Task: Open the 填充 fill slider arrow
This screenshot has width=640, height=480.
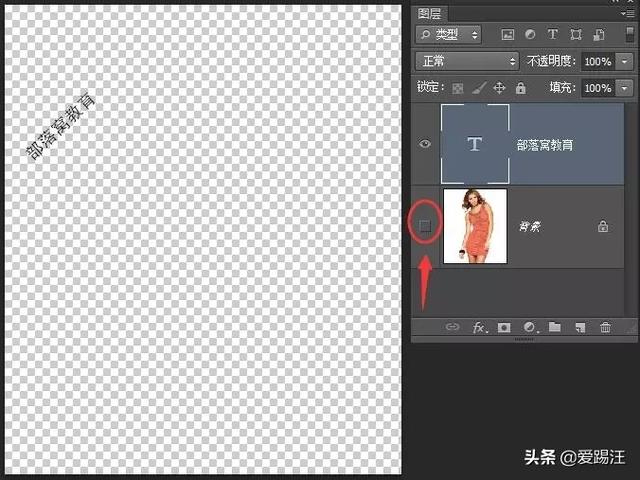Action: pyautogui.click(x=626, y=88)
